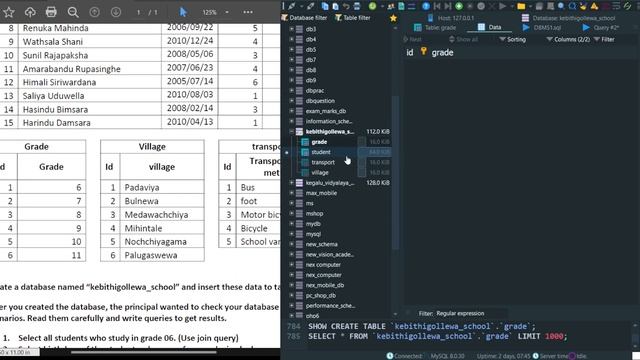Viewport: 640px width, 360px height.
Task: Select the information_sche... database
Action: [329, 121]
